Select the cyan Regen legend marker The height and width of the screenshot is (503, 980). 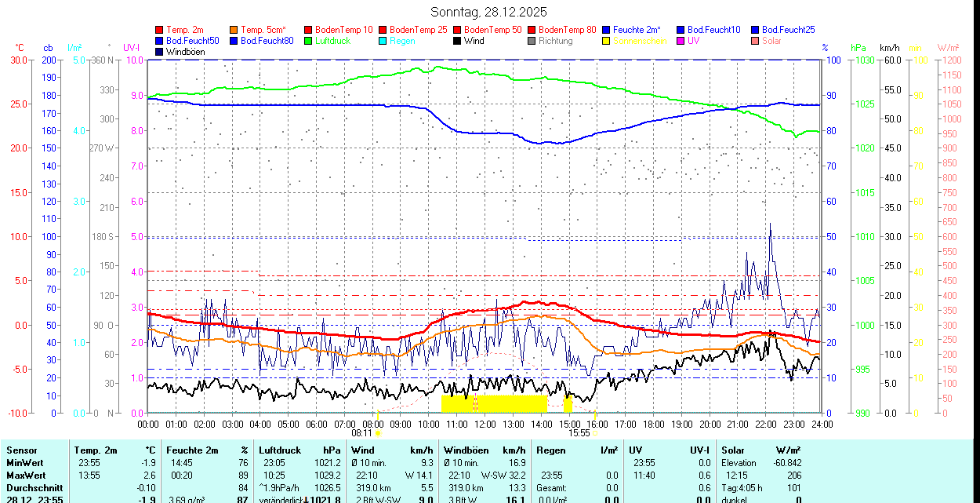tap(383, 41)
